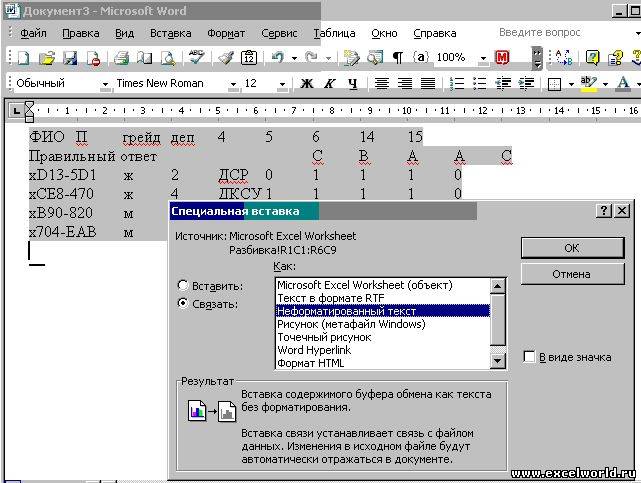Select the Format Painter brush icon

click(x=226, y=58)
